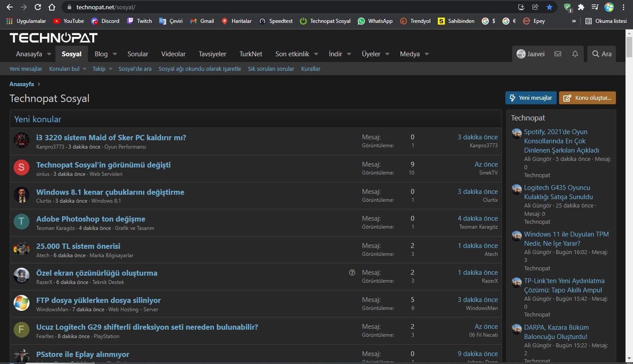Click Teoman Karagöz's T avatar
The height and width of the screenshot is (364, 633).
[22, 221]
